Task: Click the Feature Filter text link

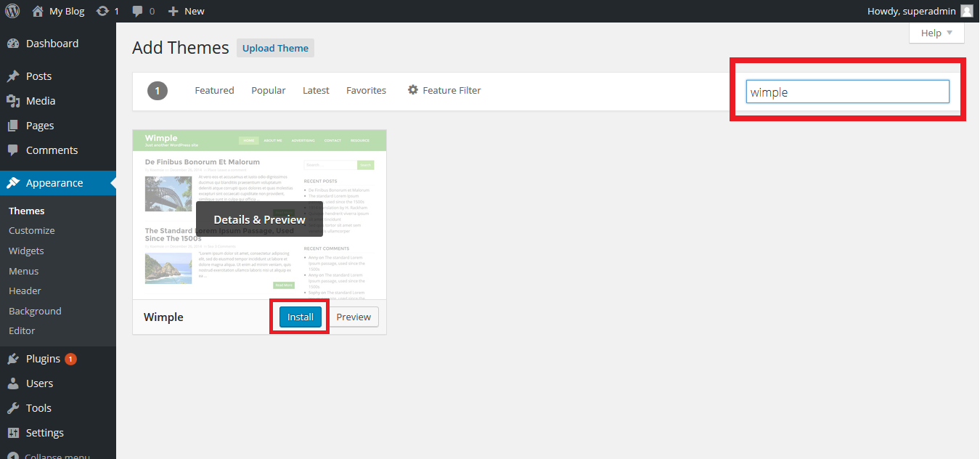Action: point(452,90)
